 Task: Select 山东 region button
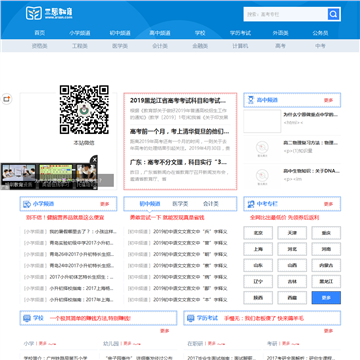coord(258,265)
